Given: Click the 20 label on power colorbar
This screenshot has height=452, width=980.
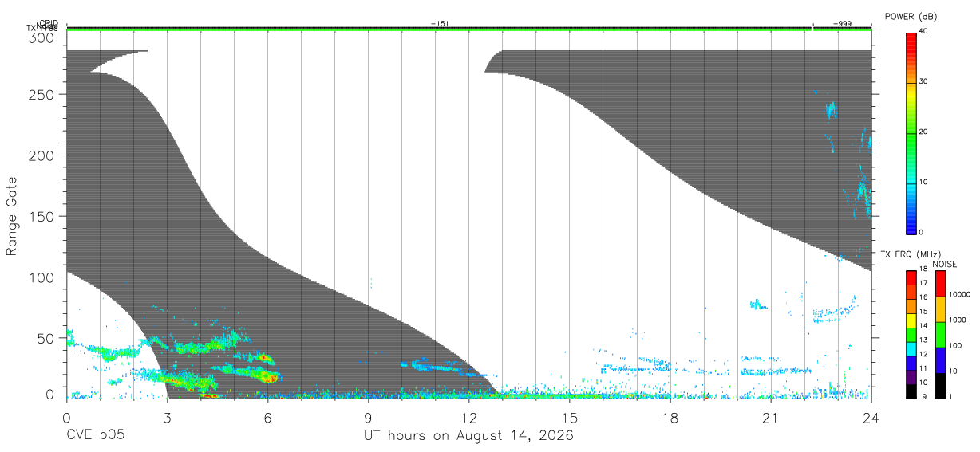Looking at the screenshot, I should 924,132.
